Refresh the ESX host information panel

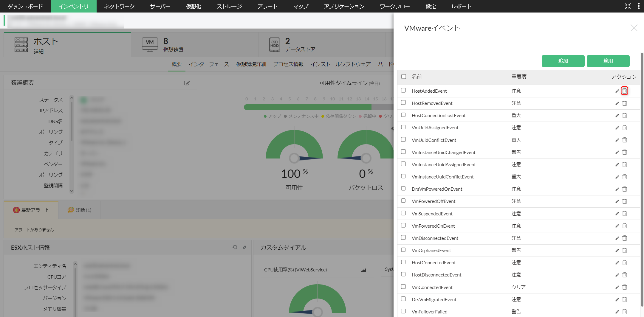pyautogui.click(x=235, y=247)
